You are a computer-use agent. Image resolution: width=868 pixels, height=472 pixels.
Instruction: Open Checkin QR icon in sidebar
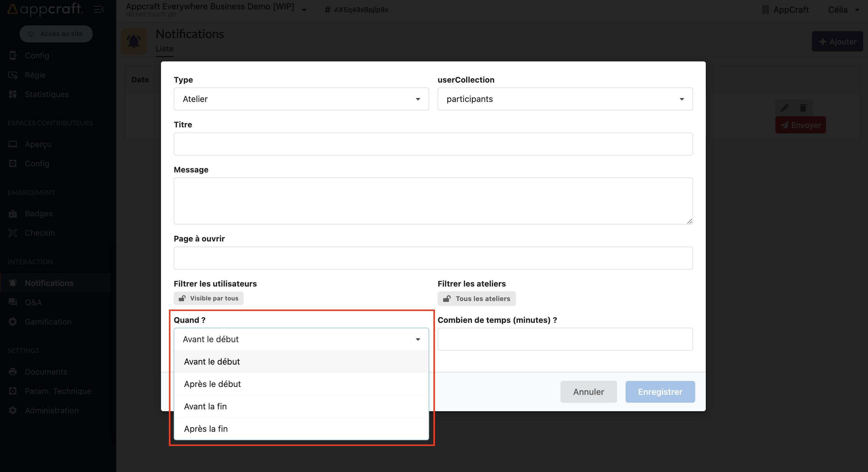point(13,233)
